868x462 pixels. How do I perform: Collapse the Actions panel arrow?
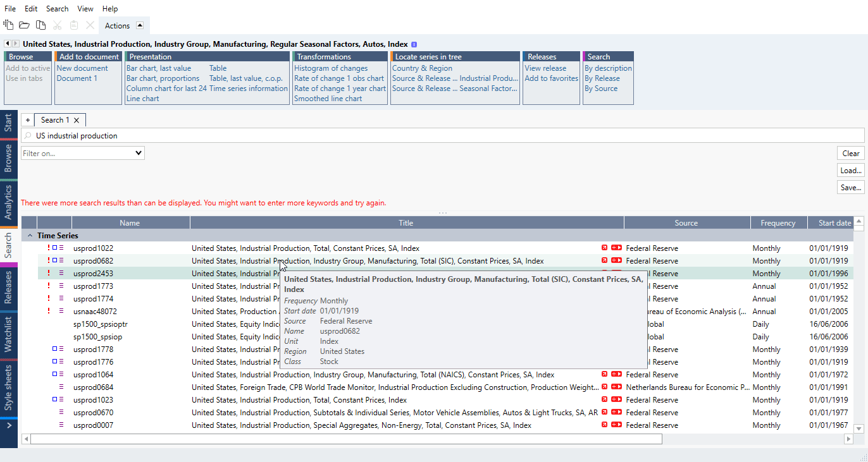point(140,25)
